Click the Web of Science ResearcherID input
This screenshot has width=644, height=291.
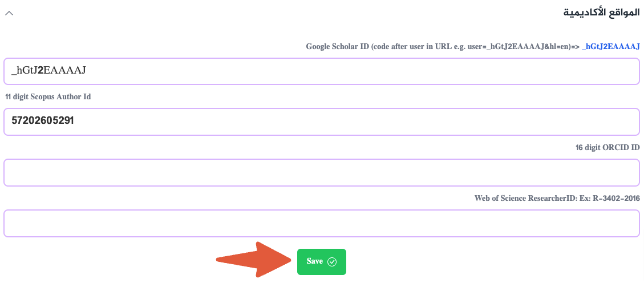pyautogui.click(x=322, y=223)
